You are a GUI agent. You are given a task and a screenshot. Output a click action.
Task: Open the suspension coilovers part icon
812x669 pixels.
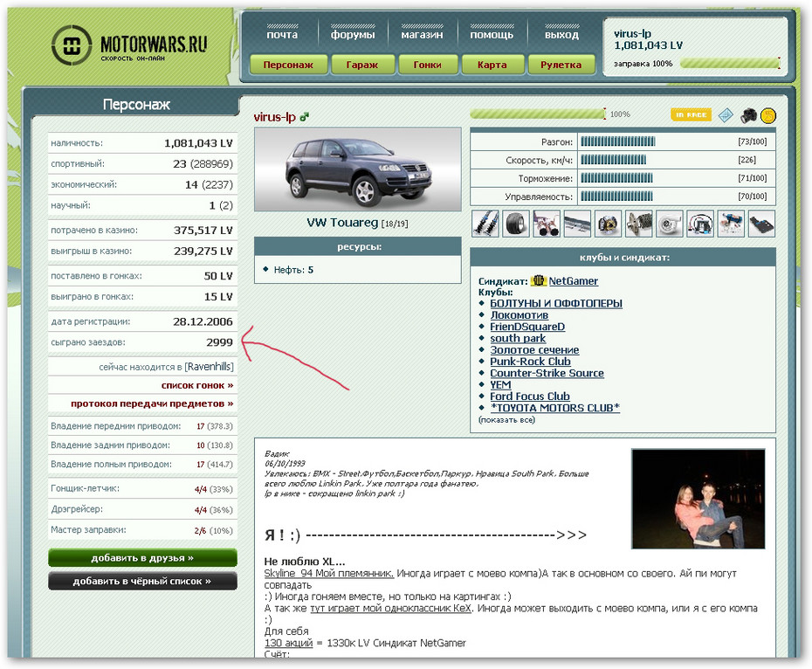[x=485, y=224]
